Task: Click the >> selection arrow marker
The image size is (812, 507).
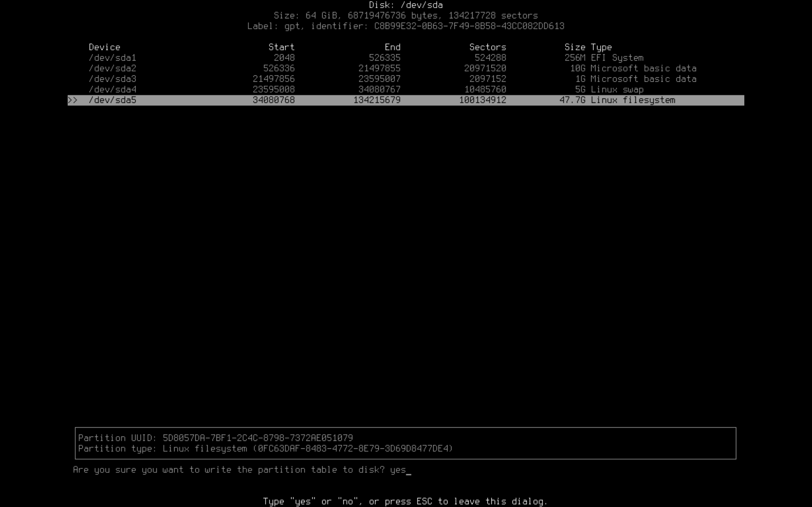Action: 72,100
